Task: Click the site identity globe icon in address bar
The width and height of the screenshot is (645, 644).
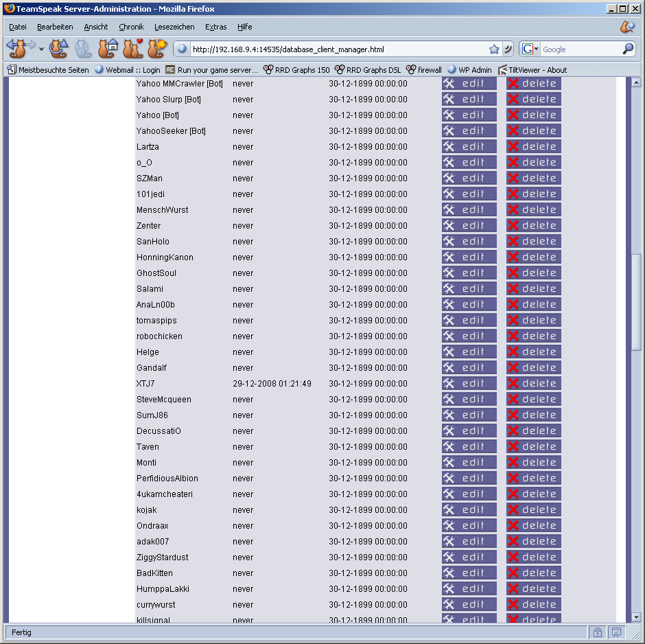Action: (182, 49)
